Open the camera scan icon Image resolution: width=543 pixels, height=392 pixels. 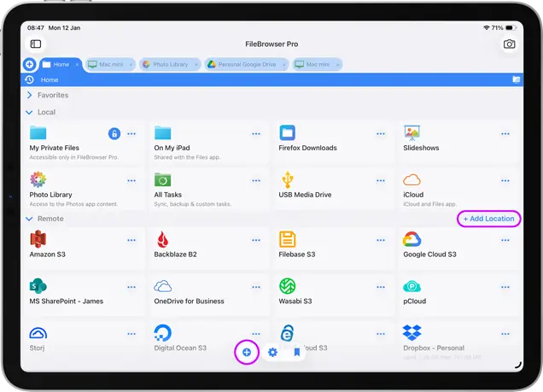click(x=509, y=44)
